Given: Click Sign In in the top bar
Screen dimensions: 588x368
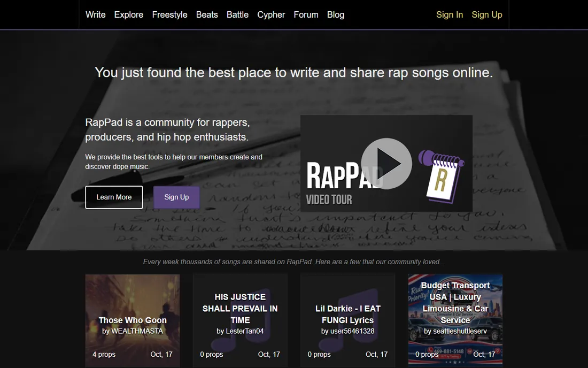Looking at the screenshot, I should [450, 14].
